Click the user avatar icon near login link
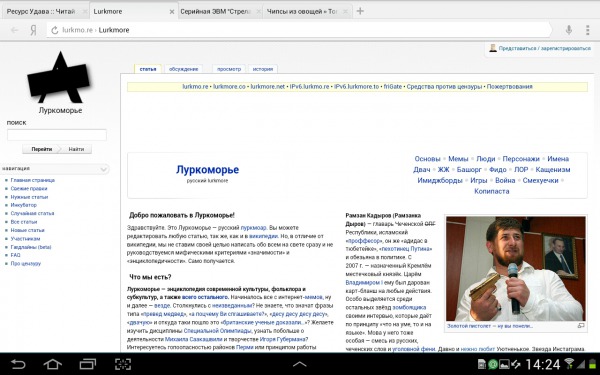Screen dimensions: 600x375 click(493, 48)
